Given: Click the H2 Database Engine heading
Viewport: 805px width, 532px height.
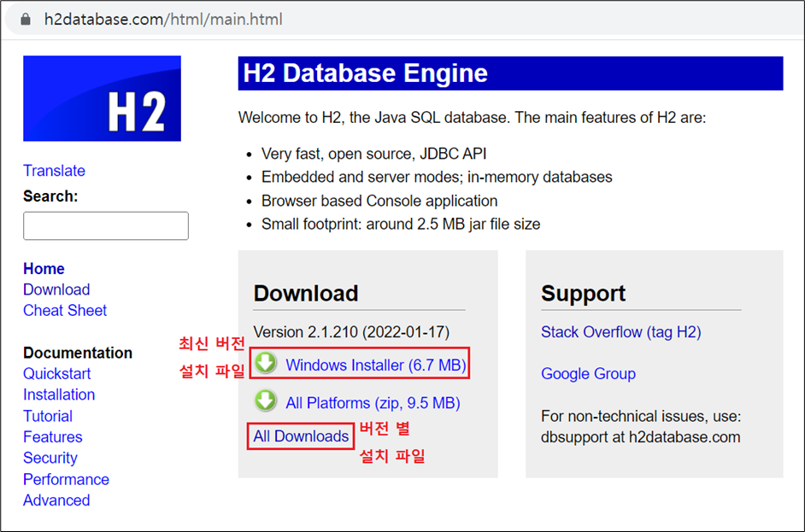Looking at the screenshot, I should click(x=365, y=73).
